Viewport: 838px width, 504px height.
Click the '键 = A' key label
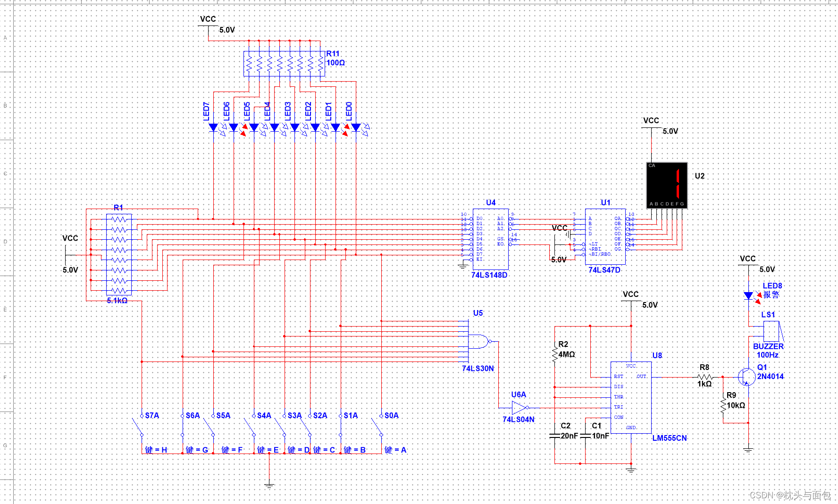click(x=395, y=450)
